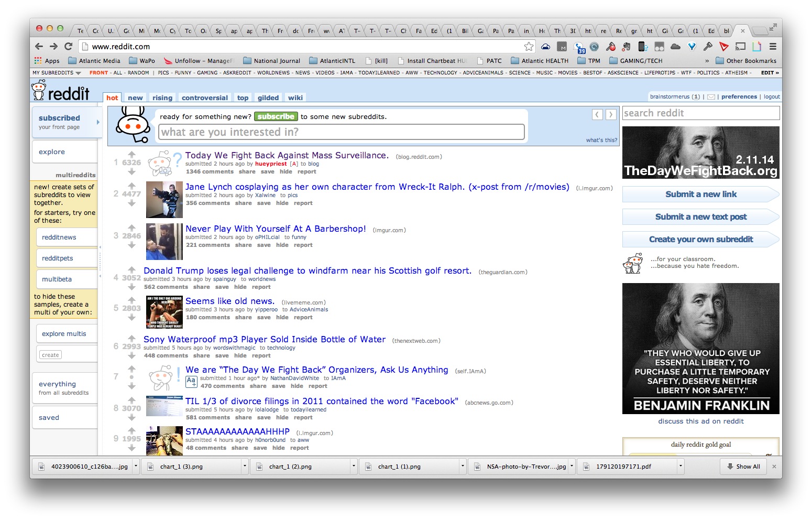The width and height of the screenshot is (812, 520).
Task: Open dropdown for 179120197171.pdf download
Action: [x=681, y=466]
